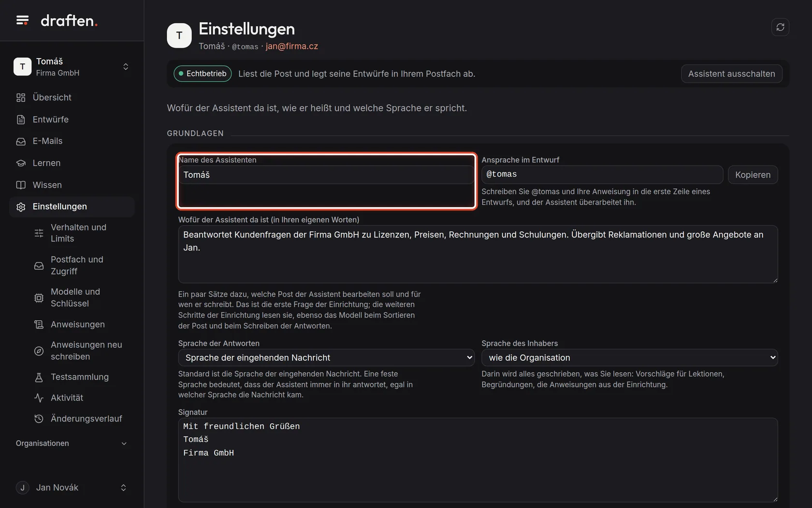Viewport: 812px width, 508px height.
Task: Open the Aktivität page
Action: [x=81, y=398]
